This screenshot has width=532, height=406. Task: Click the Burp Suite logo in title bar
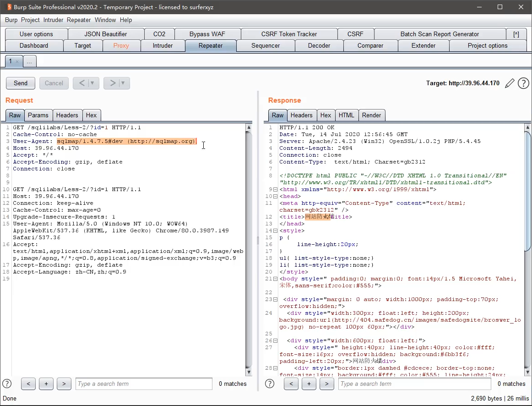coord(9,7)
